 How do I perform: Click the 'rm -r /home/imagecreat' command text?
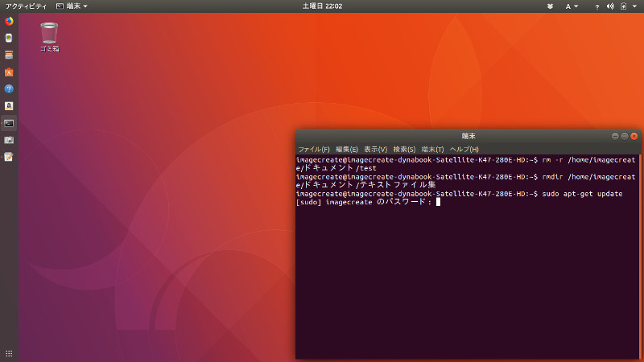[588, 159]
